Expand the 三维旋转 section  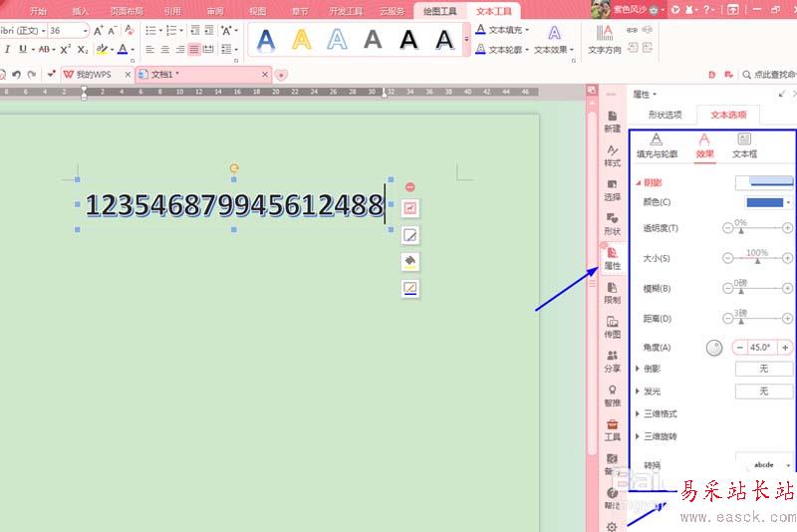pyautogui.click(x=638, y=436)
